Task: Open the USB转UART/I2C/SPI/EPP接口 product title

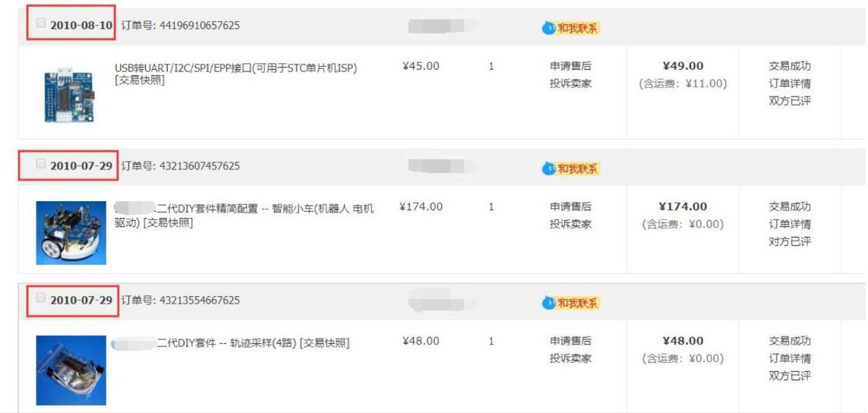Action: (235, 68)
